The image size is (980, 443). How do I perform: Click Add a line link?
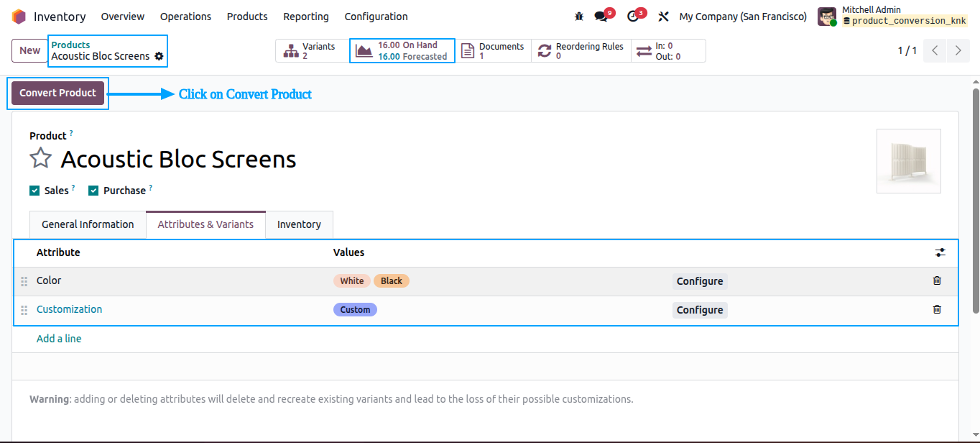[59, 339]
